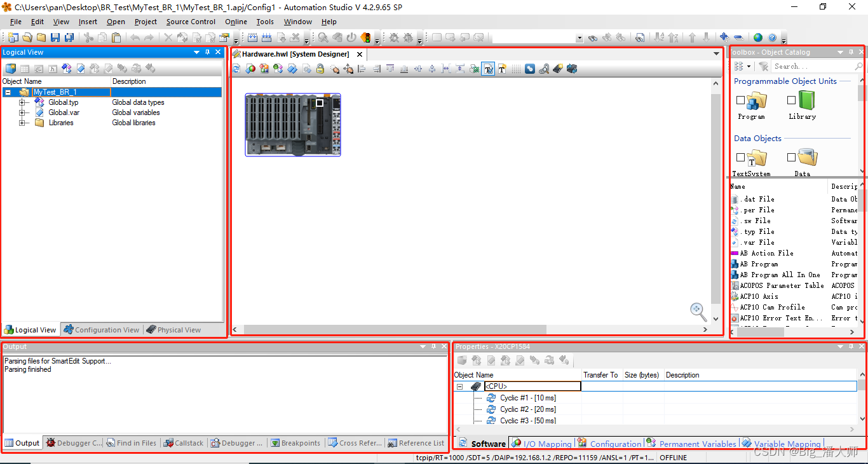
Task: Open the find combo box dropdown in toolbar
Action: 579,38
